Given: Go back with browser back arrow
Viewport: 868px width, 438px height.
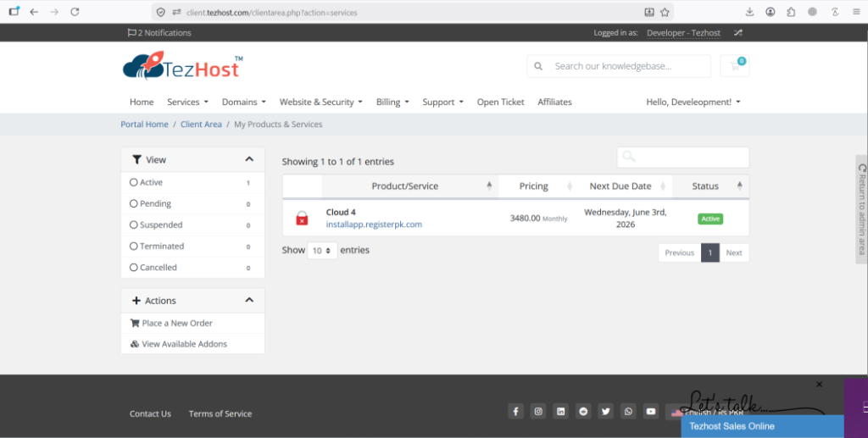Looking at the screenshot, I should coord(34,12).
